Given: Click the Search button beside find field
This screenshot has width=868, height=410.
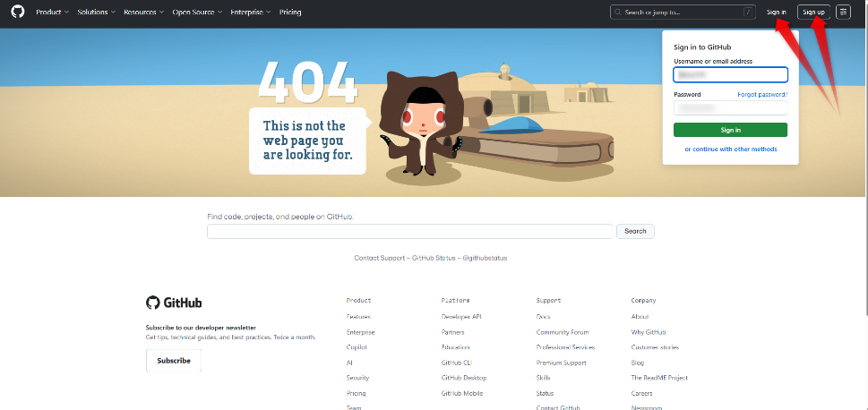Looking at the screenshot, I should pos(635,231).
